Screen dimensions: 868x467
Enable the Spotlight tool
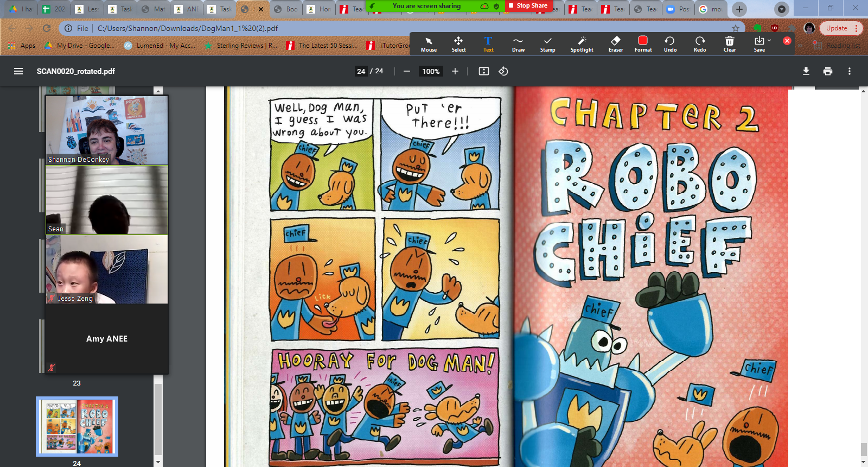coord(582,45)
